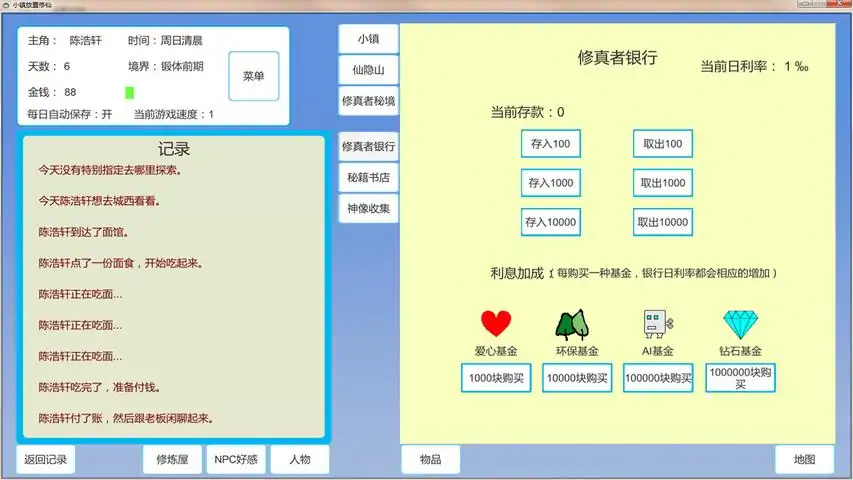The width and height of the screenshot is (853, 480).
Task: Open the 秘籍书店 shop tab
Action: click(368, 178)
